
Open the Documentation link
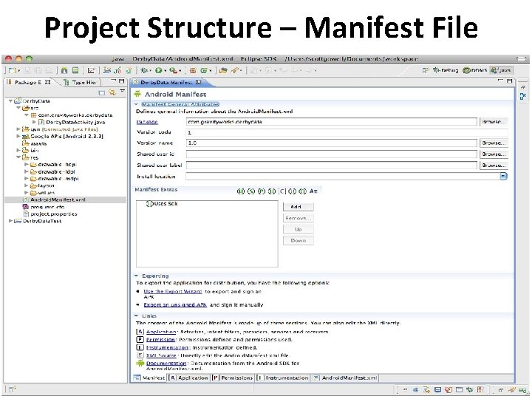pyautogui.click(x=166, y=363)
